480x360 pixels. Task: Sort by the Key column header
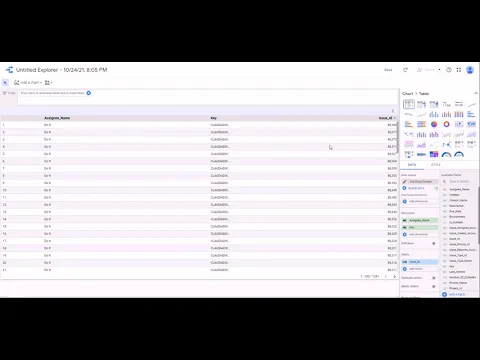(x=214, y=118)
